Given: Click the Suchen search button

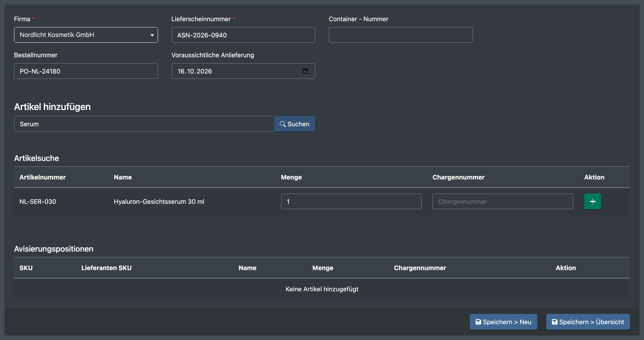Looking at the screenshot, I should 294,124.
